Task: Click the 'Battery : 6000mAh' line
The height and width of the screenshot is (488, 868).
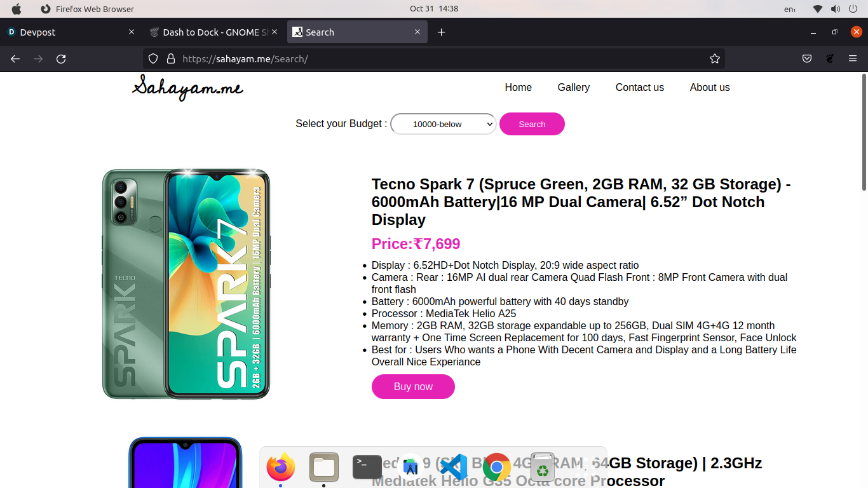Action: tap(500, 301)
